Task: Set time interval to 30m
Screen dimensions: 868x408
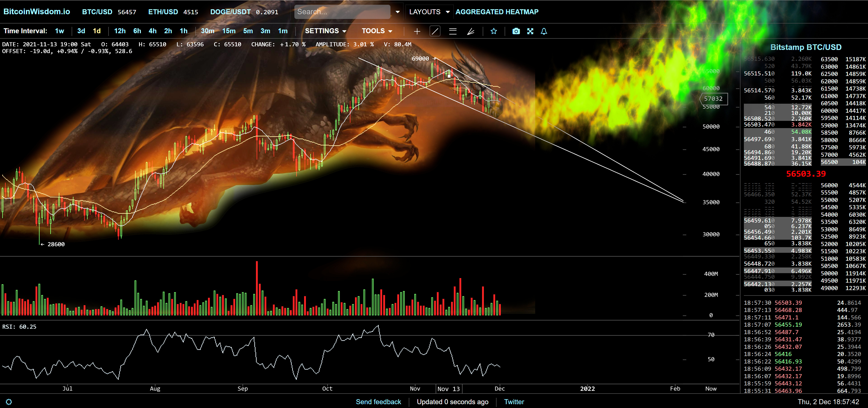Action: click(208, 31)
